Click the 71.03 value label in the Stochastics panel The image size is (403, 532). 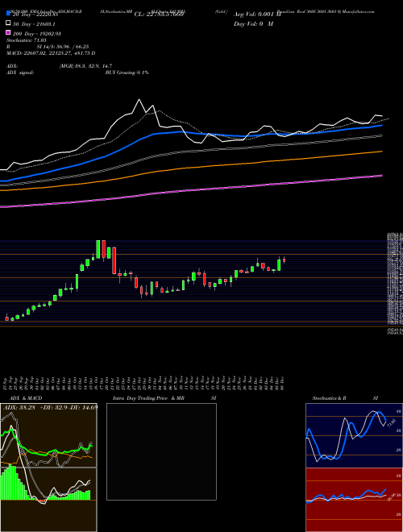point(390,422)
